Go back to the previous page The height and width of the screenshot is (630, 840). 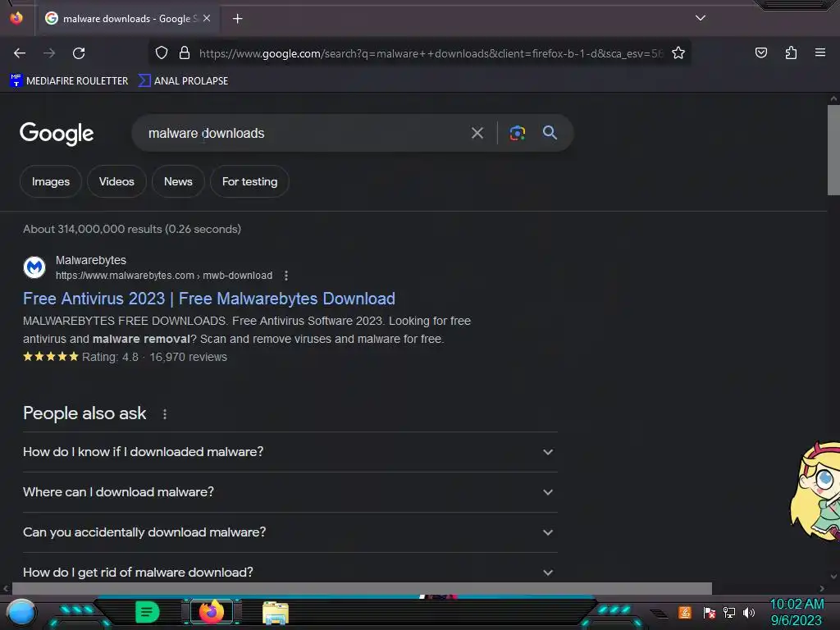click(20, 53)
